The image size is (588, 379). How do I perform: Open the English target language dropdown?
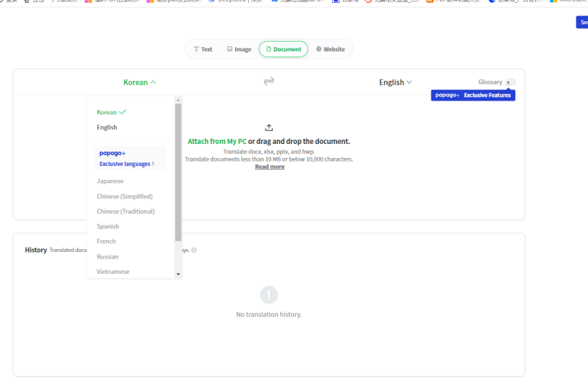(395, 82)
